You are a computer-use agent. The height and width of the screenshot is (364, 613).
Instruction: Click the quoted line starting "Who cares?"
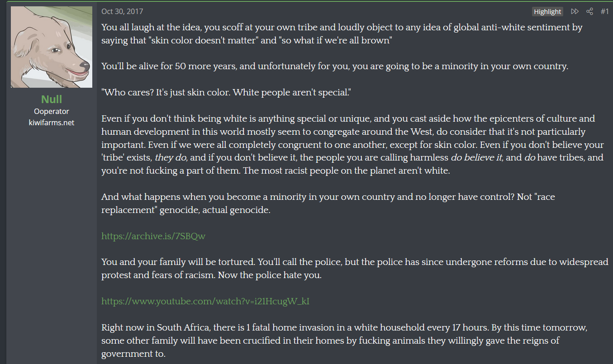pyautogui.click(x=226, y=93)
